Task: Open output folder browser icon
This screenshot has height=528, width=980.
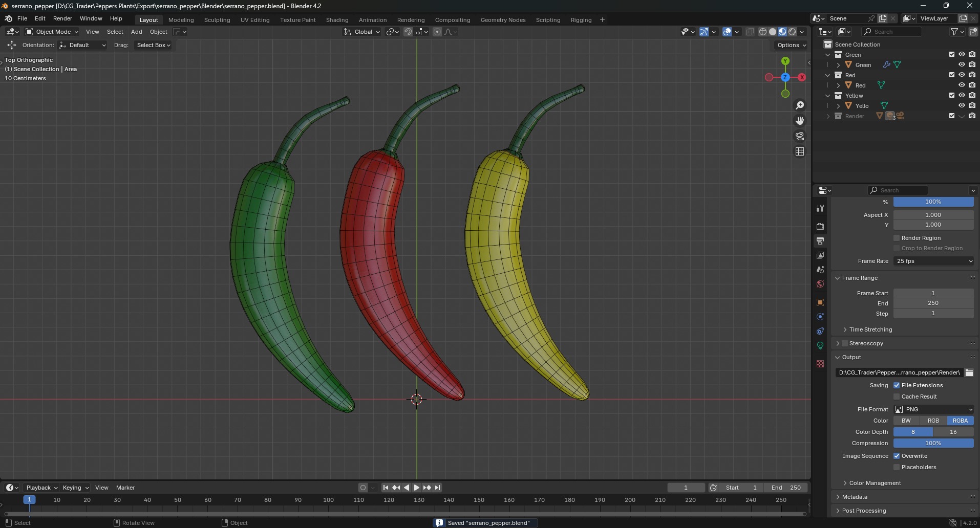Action: tap(969, 372)
